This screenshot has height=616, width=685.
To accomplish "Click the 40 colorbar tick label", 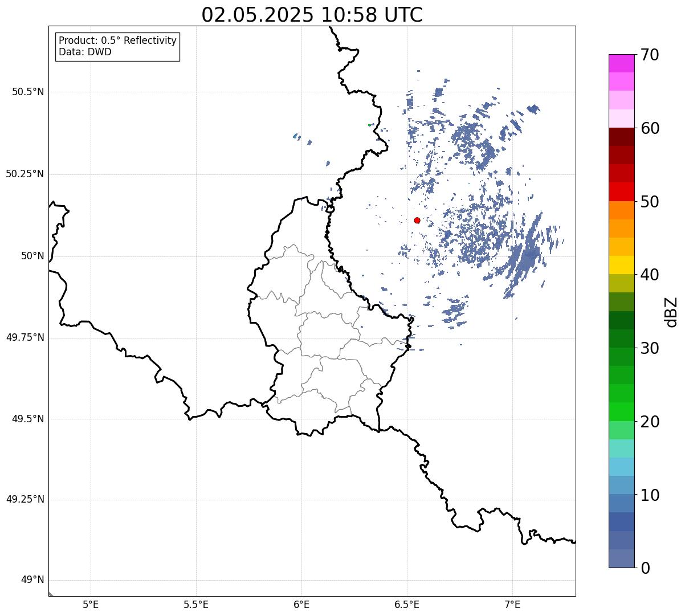I will (x=650, y=275).
